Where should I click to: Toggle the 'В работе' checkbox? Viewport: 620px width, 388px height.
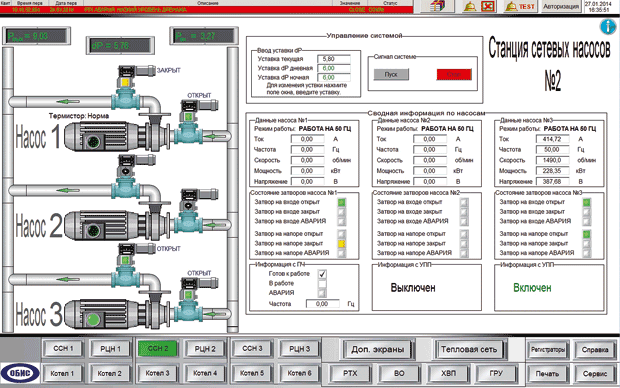click(322, 284)
